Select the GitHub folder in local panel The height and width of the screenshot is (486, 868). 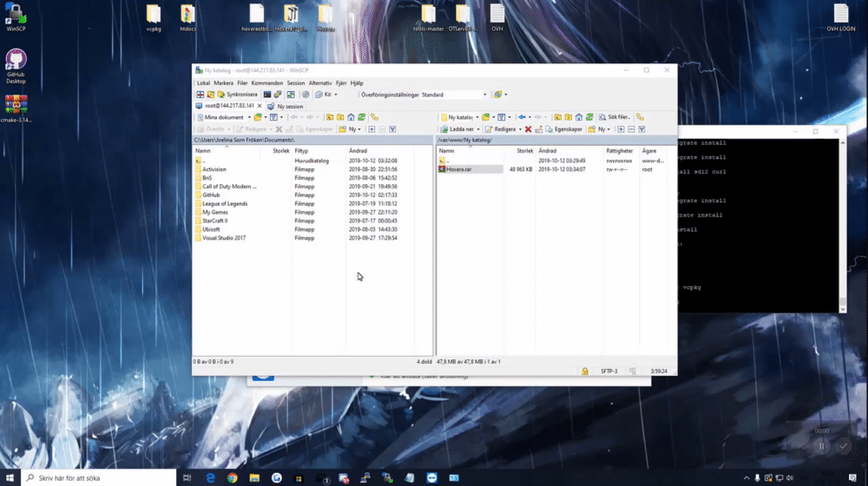(211, 195)
